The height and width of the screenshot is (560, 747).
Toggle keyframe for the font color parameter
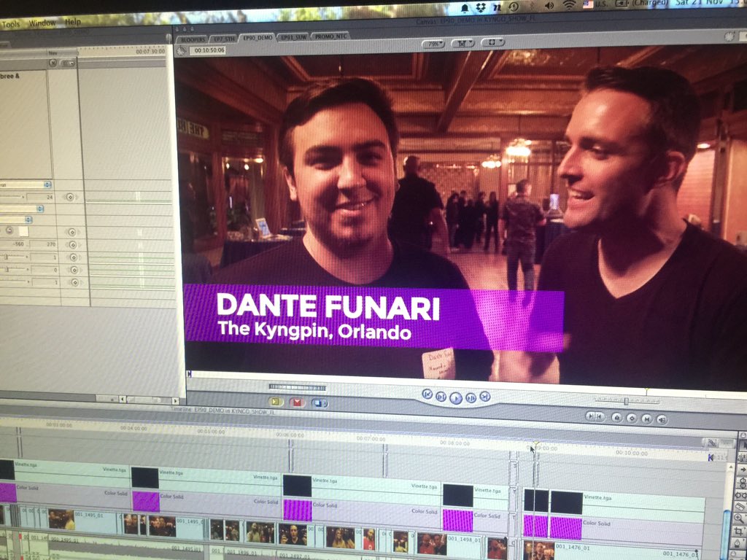[x=72, y=232]
